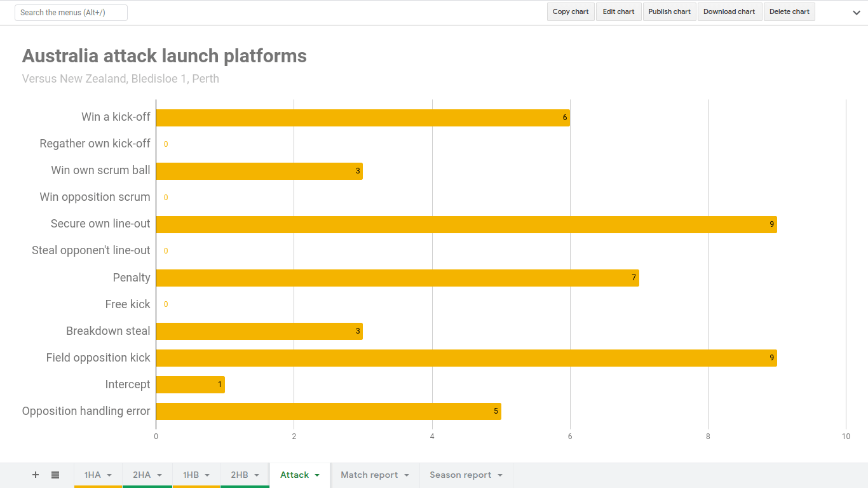Click the add sheet plus icon
This screenshot has width=868, height=488.
pyautogui.click(x=36, y=475)
